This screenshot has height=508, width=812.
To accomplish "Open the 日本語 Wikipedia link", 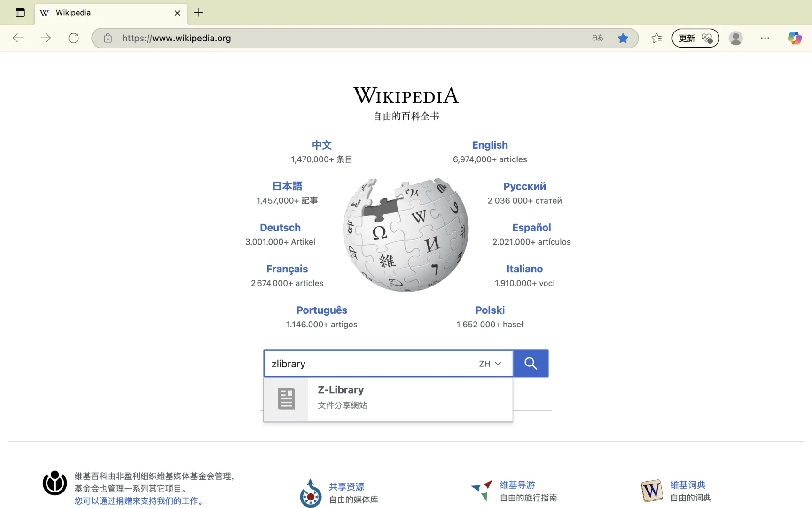I will [x=287, y=186].
